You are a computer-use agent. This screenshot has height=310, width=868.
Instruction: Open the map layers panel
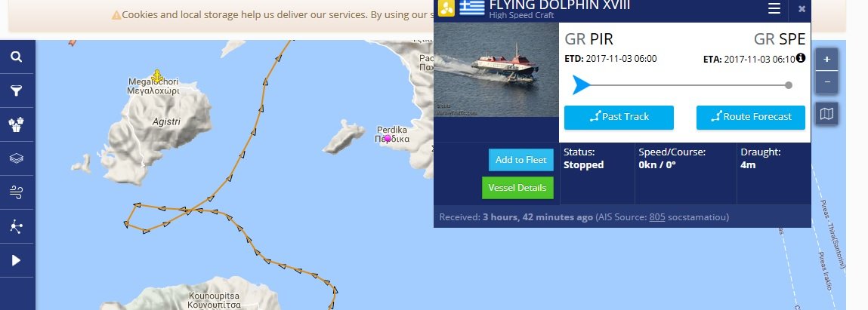17,158
